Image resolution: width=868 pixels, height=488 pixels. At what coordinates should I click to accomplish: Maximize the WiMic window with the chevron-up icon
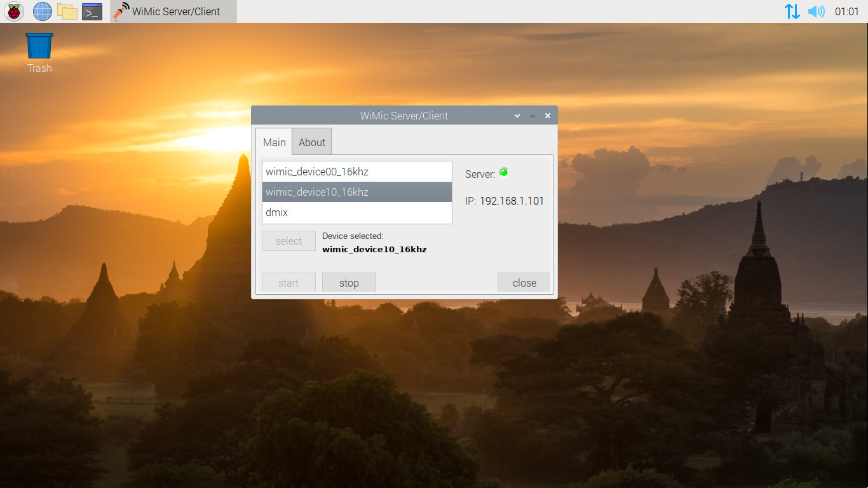point(532,116)
